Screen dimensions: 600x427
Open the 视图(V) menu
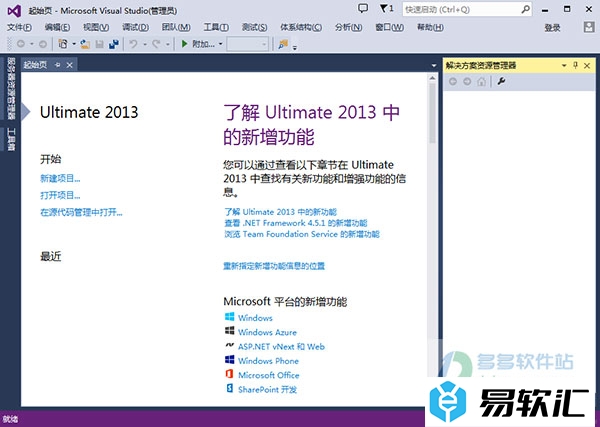click(x=96, y=27)
